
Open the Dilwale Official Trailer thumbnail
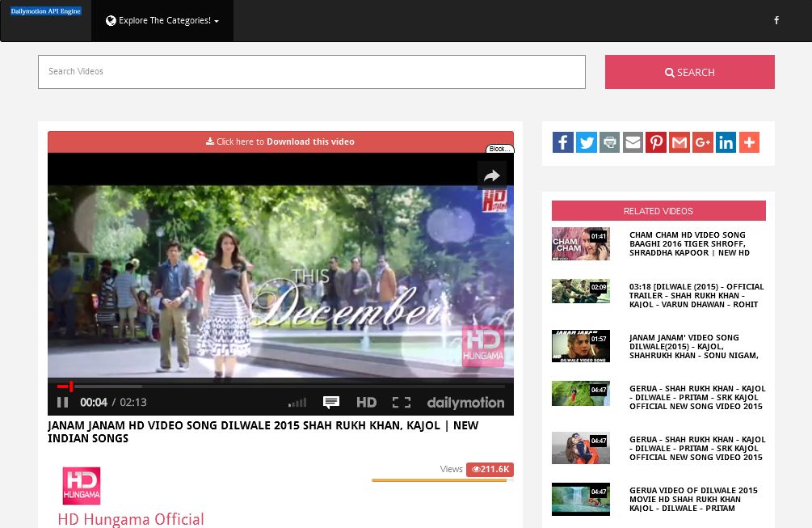580,291
